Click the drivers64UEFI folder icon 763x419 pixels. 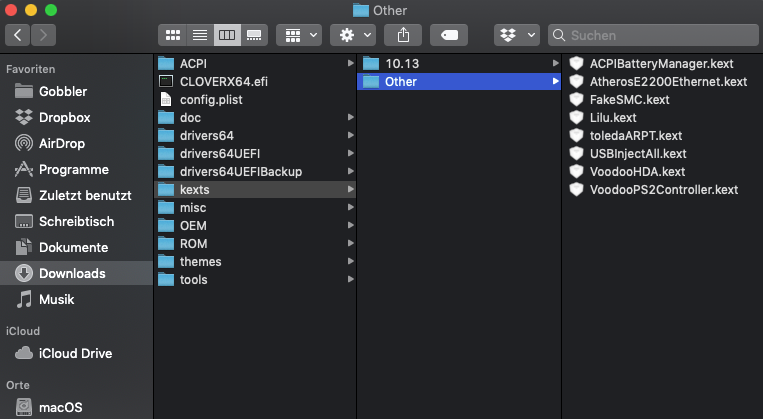166,154
